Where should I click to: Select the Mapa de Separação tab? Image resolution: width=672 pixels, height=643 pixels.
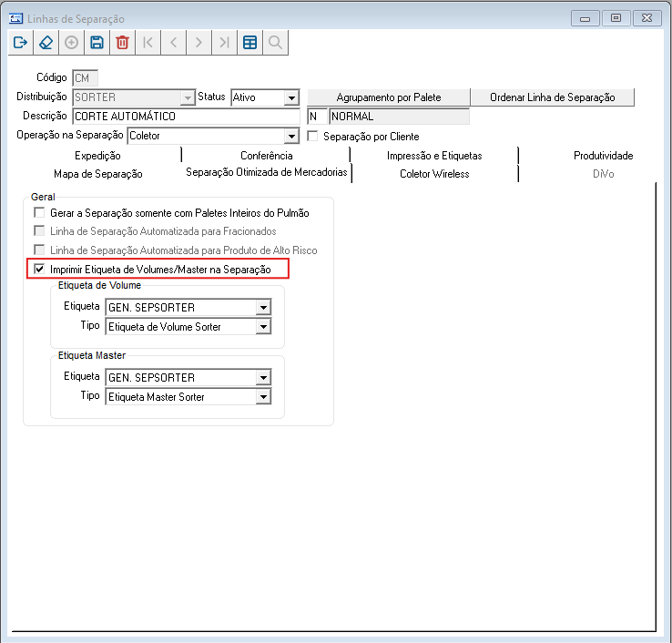tap(97, 174)
